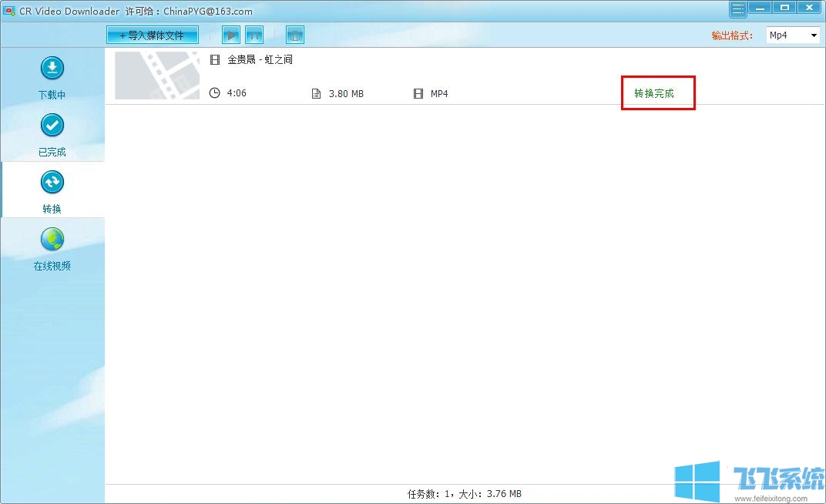Viewport: 826px width, 504px height.
Task: Maximize the CR Video Downloader window
Action: click(x=784, y=8)
